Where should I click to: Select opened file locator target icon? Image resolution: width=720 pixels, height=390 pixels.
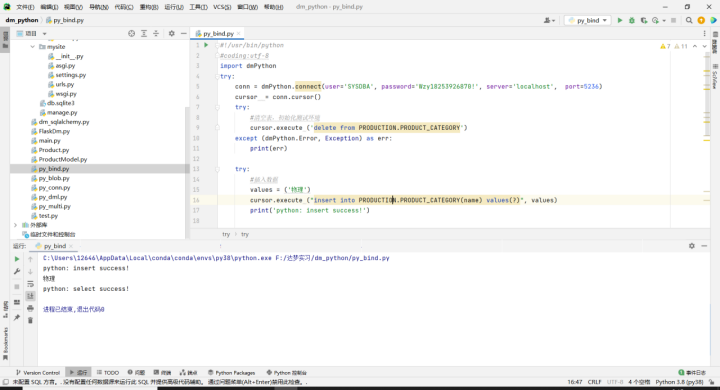pos(132,34)
